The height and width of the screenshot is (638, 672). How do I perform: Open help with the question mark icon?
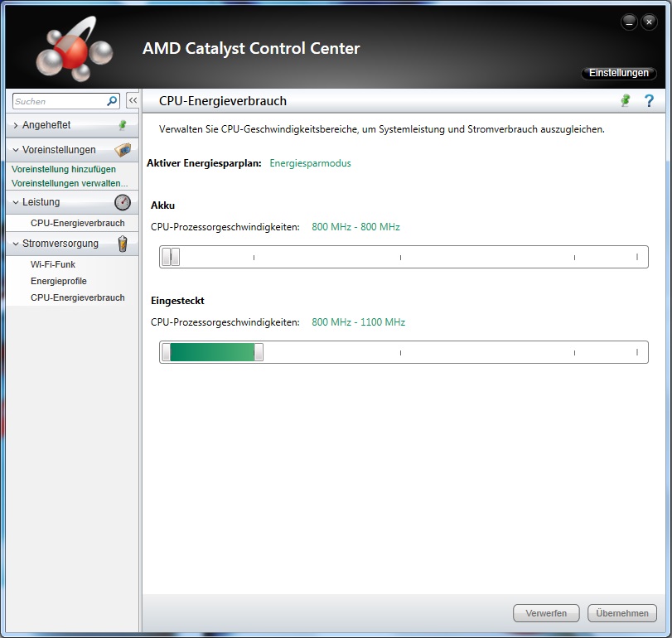tap(649, 101)
